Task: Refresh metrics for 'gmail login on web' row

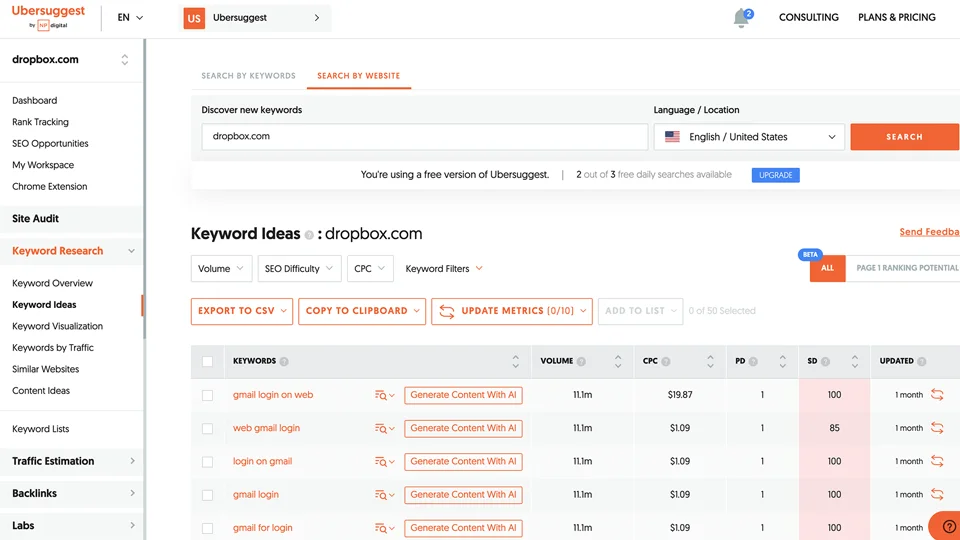Action: (x=937, y=395)
